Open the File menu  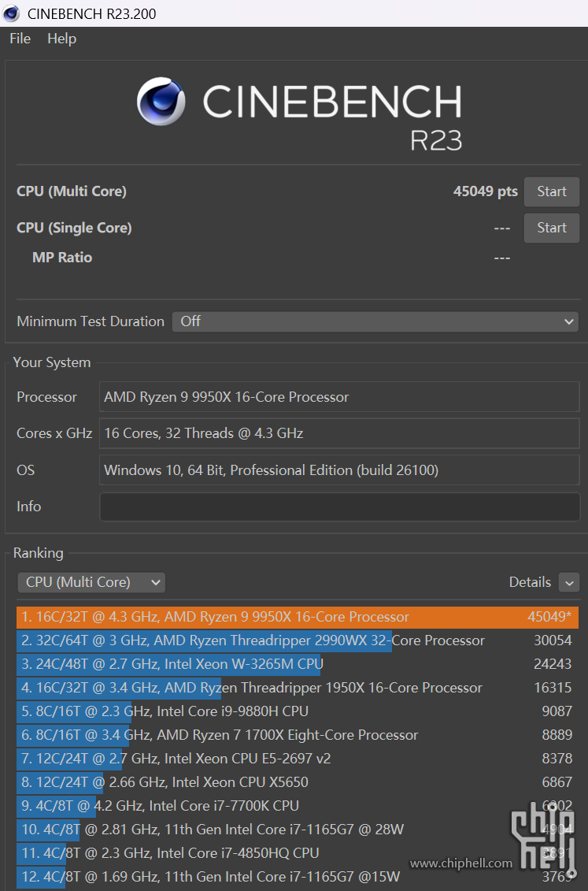click(20, 39)
